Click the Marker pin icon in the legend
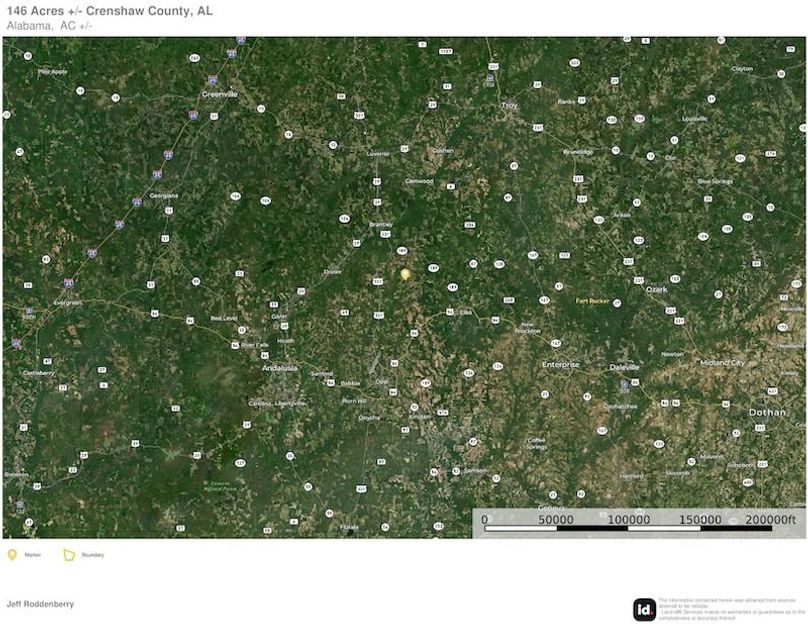The height and width of the screenshot is (624, 808). pyautogui.click(x=12, y=554)
